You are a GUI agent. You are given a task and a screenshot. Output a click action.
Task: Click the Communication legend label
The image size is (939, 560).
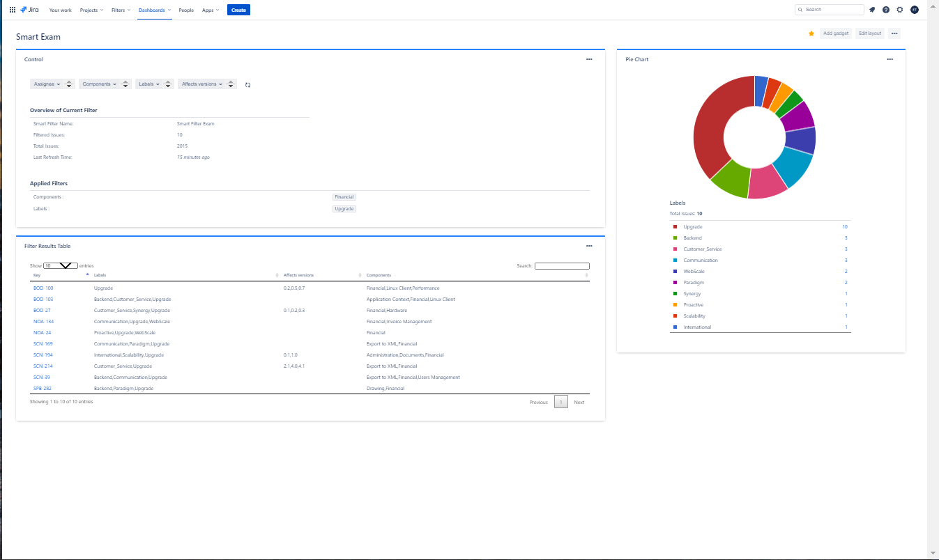[701, 260]
